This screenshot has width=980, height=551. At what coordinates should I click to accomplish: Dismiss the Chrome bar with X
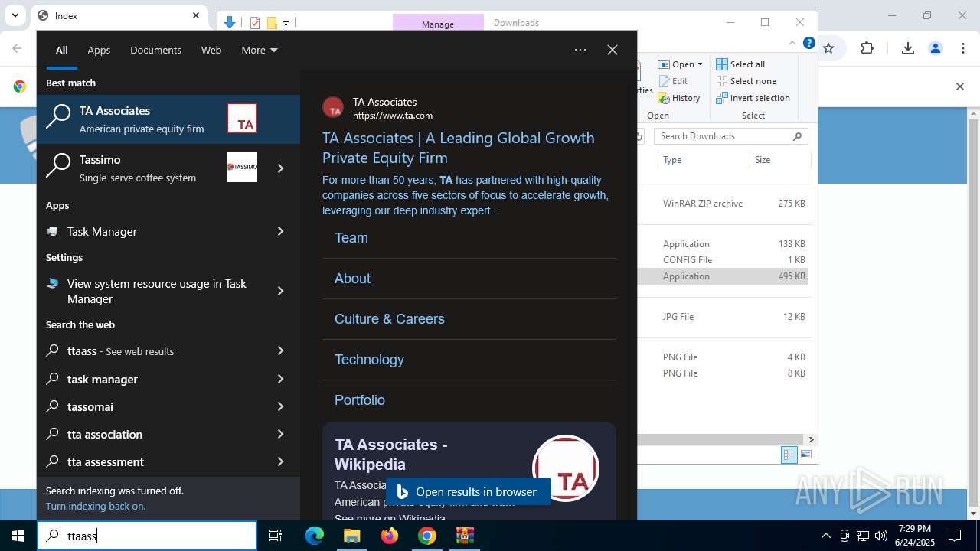coord(959,86)
